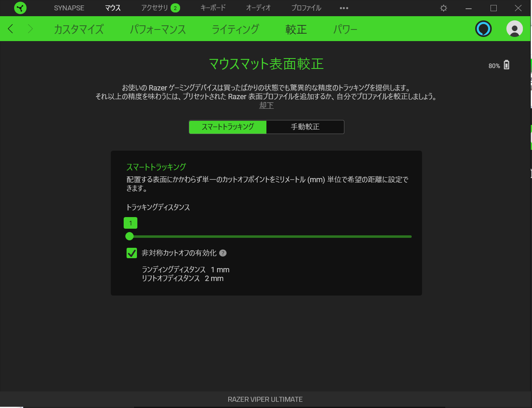This screenshot has width=532, height=408.
Task: Maximize the Synapse window
Action: point(493,8)
